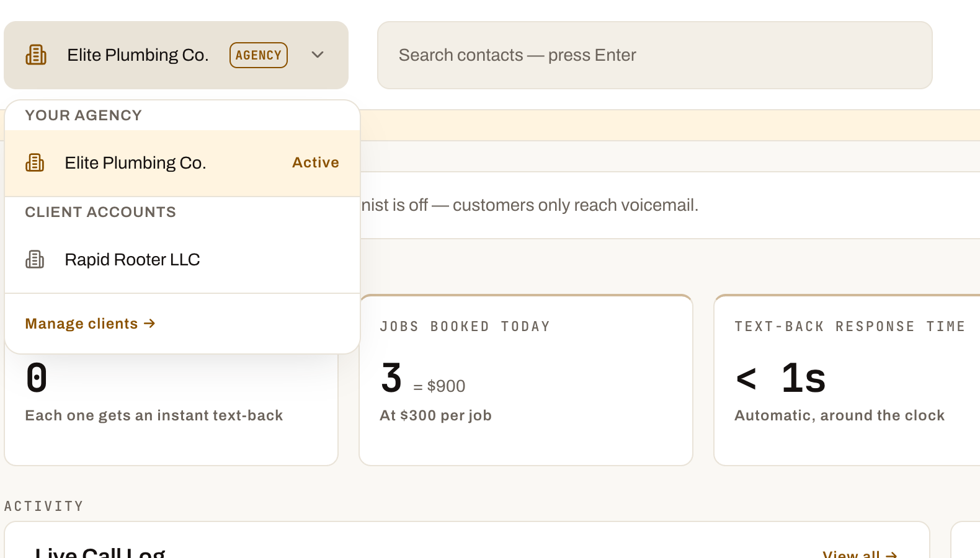Click the At $300 per job caption
The height and width of the screenshot is (558, 980).
point(435,415)
